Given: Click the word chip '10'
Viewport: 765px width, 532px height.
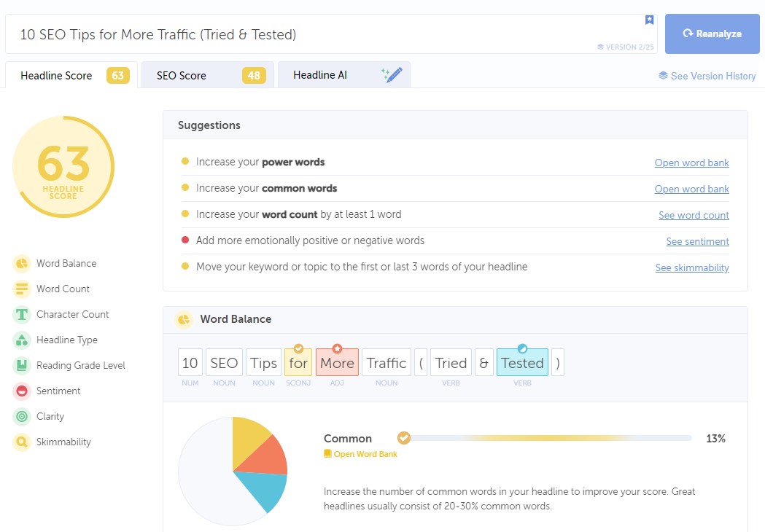Looking at the screenshot, I should (x=190, y=362).
